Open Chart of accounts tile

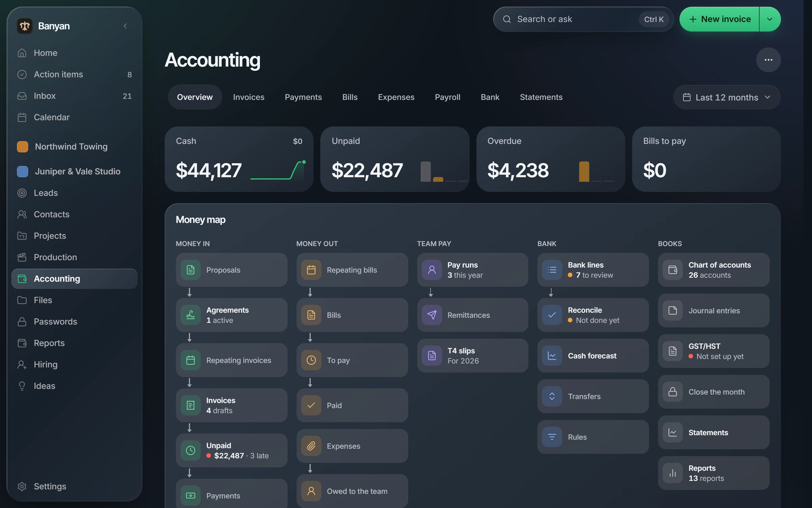click(x=714, y=270)
